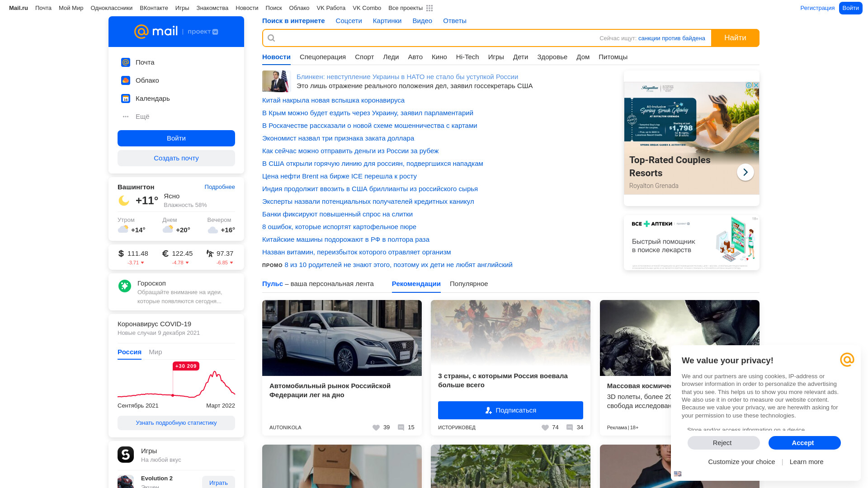Viewport: 868px width, 488px height.
Task: Accept cookies in privacy popup
Action: pos(804,443)
